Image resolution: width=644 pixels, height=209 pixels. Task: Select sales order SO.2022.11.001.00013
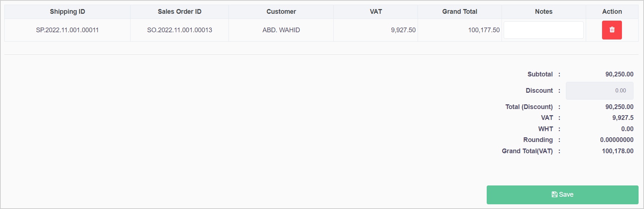coord(179,30)
